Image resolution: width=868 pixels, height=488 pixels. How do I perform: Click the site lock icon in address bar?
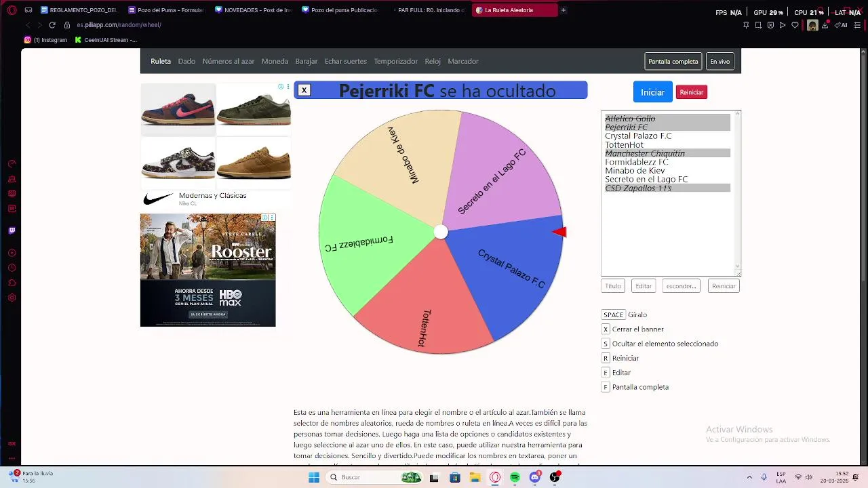click(67, 25)
